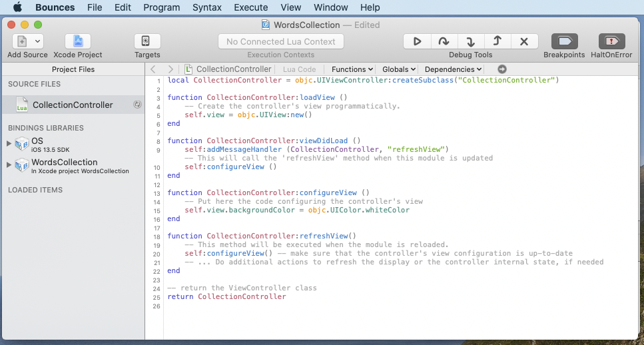Run with the Continue debug play icon
644x345 pixels.
point(418,41)
